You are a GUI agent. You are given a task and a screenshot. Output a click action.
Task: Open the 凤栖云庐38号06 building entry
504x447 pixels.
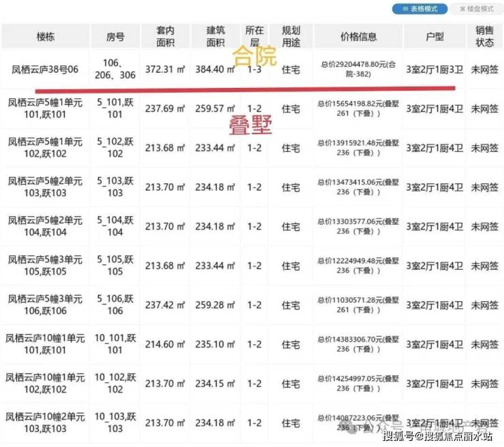click(46, 70)
